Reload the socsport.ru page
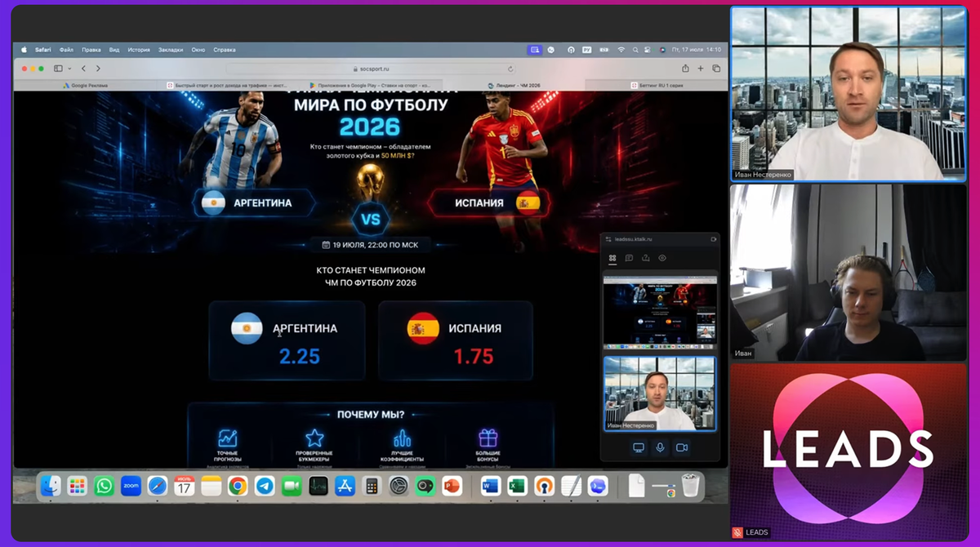 (x=510, y=69)
